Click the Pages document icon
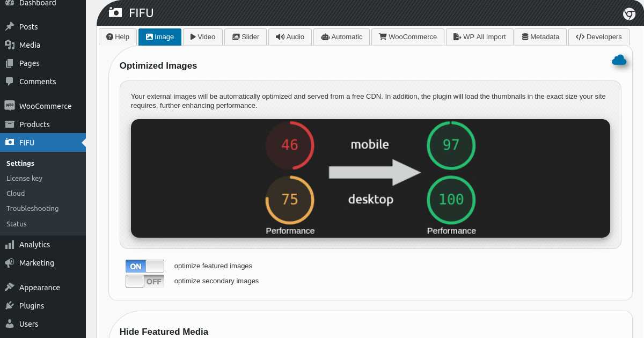 10,63
